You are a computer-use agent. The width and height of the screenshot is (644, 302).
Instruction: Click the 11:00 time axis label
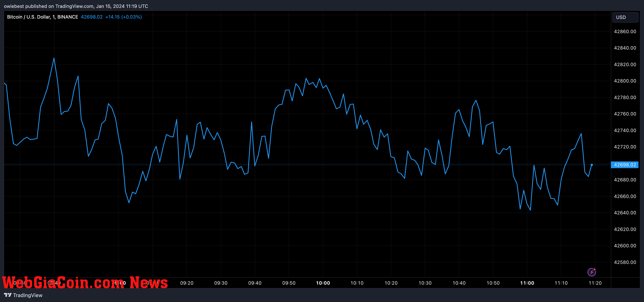pyautogui.click(x=527, y=283)
